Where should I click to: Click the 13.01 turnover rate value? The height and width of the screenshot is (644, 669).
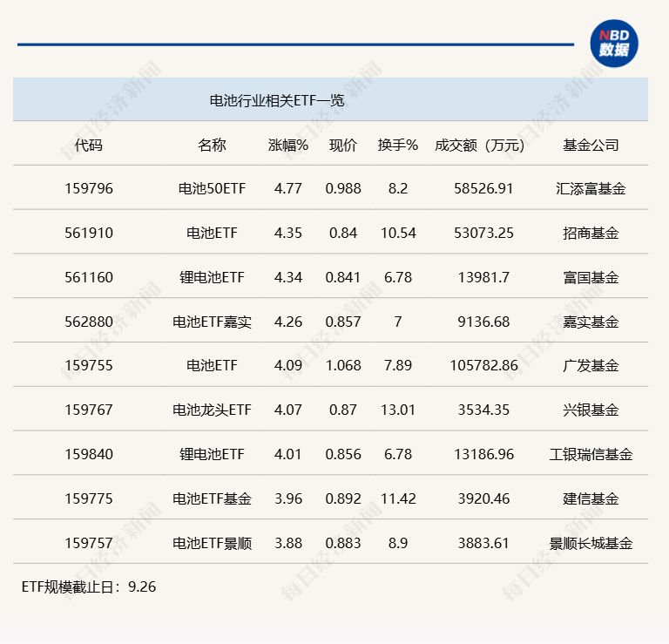tap(397, 410)
